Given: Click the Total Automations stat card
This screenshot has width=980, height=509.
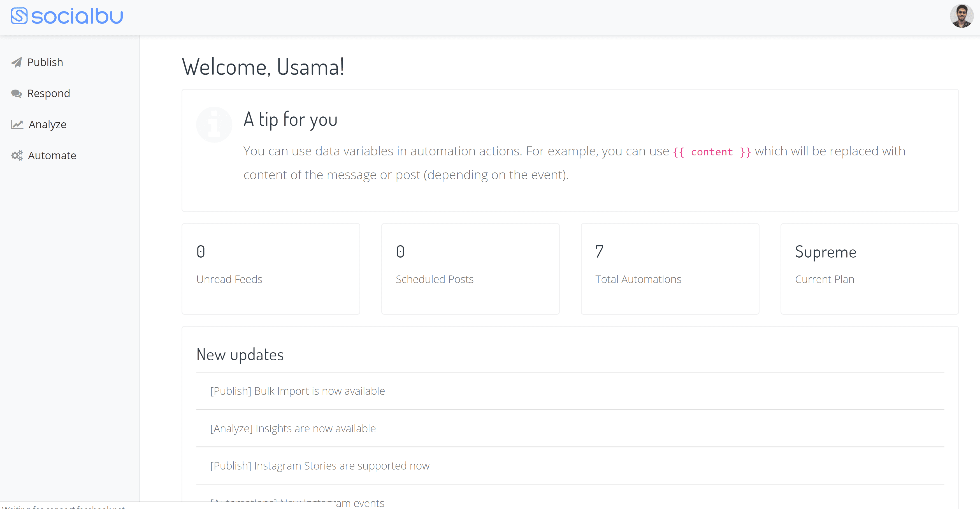Looking at the screenshot, I should (x=670, y=269).
